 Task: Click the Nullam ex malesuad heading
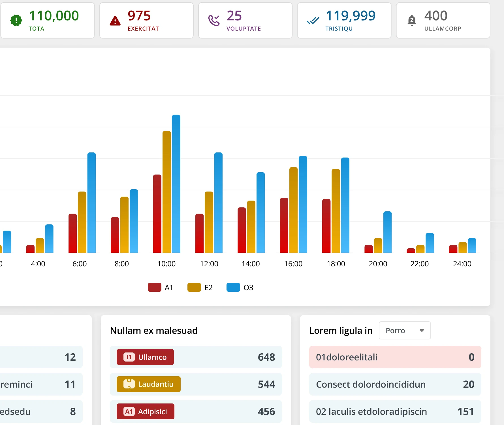click(154, 330)
